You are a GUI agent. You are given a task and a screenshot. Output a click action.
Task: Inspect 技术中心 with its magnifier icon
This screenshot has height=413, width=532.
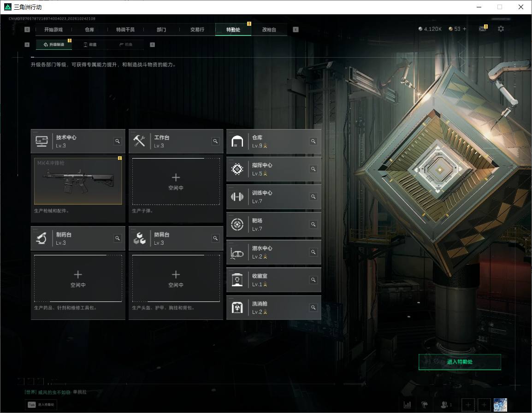coord(118,141)
